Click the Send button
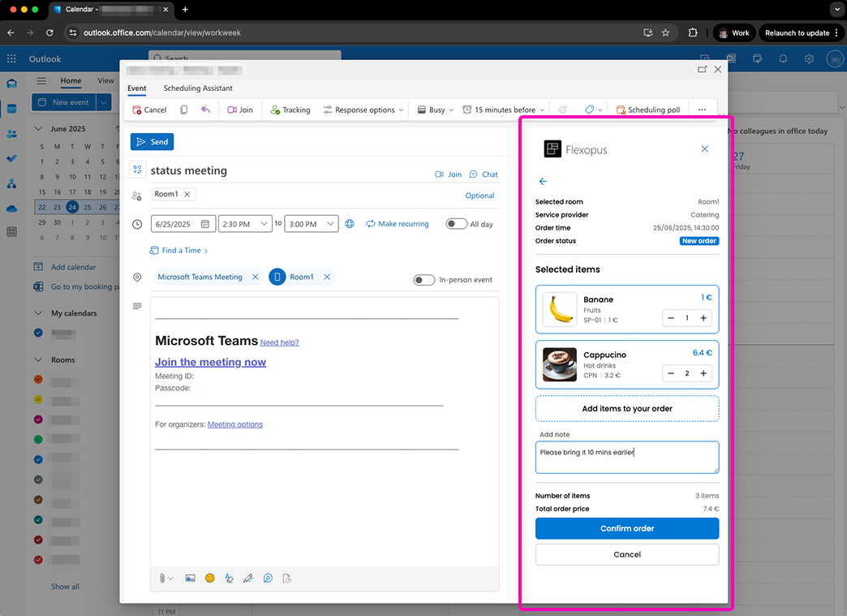The image size is (847, 616). point(152,141)
